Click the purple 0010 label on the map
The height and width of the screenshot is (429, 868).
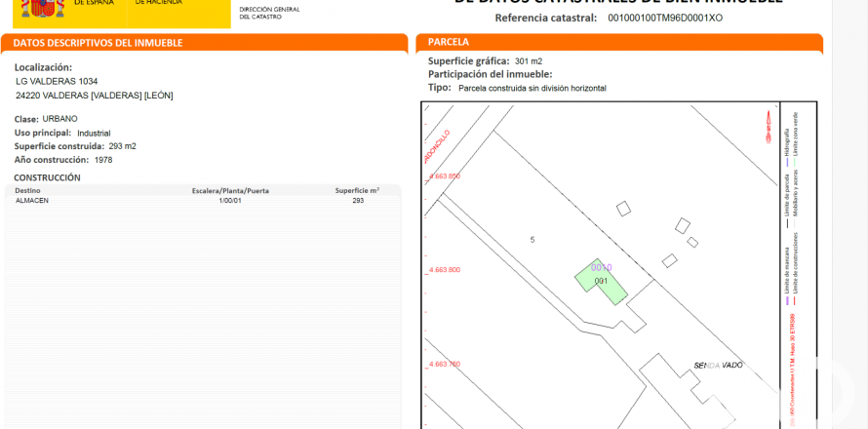601,268
